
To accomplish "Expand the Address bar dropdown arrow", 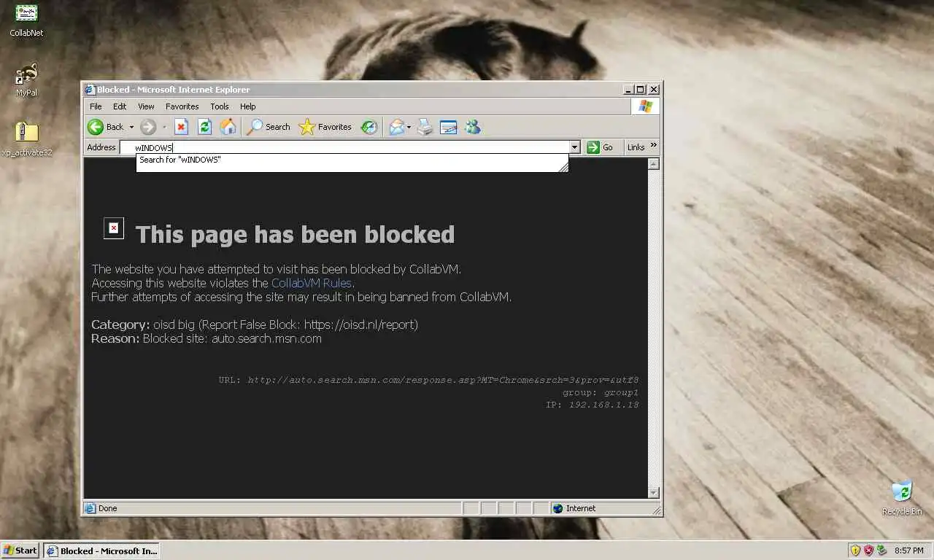I will coord(574,147).
